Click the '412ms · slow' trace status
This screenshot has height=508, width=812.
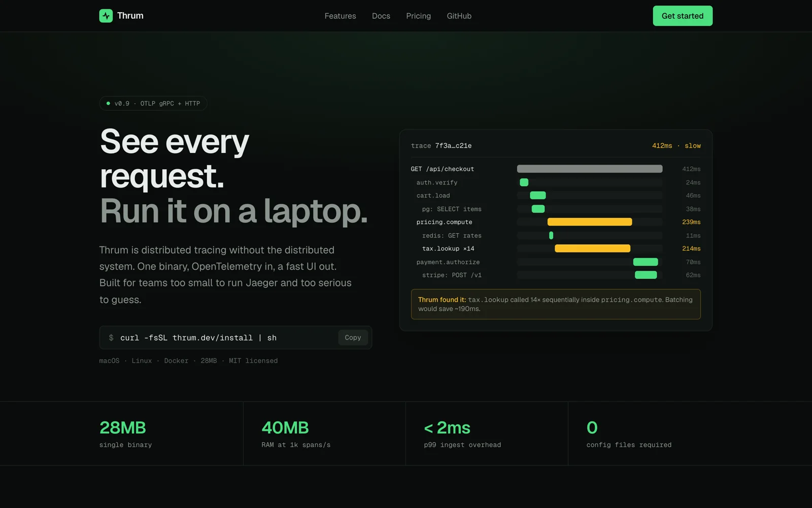(676, 146)
